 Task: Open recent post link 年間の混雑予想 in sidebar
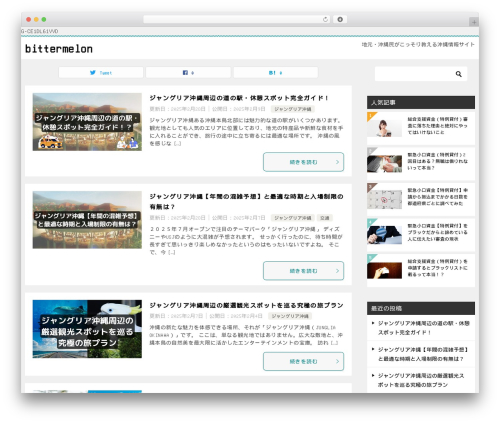click(x=423, y=354)
